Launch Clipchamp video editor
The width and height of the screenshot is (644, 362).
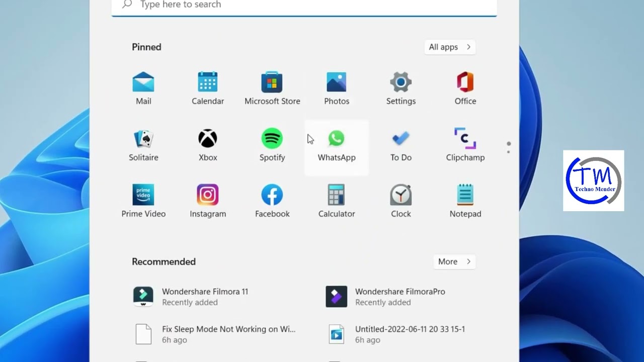click(465, 145)
